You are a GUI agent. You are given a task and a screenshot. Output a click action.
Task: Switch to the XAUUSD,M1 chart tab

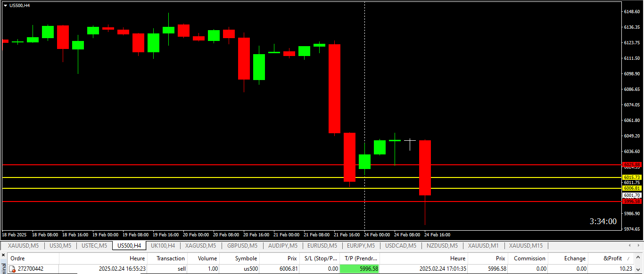point(483,245)
